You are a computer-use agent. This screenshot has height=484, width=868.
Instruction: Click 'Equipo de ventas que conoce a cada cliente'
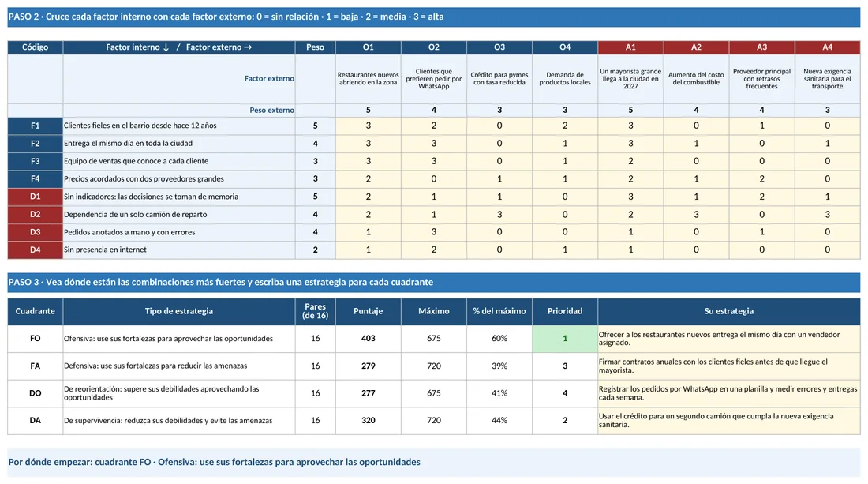[x=137, y=161]
